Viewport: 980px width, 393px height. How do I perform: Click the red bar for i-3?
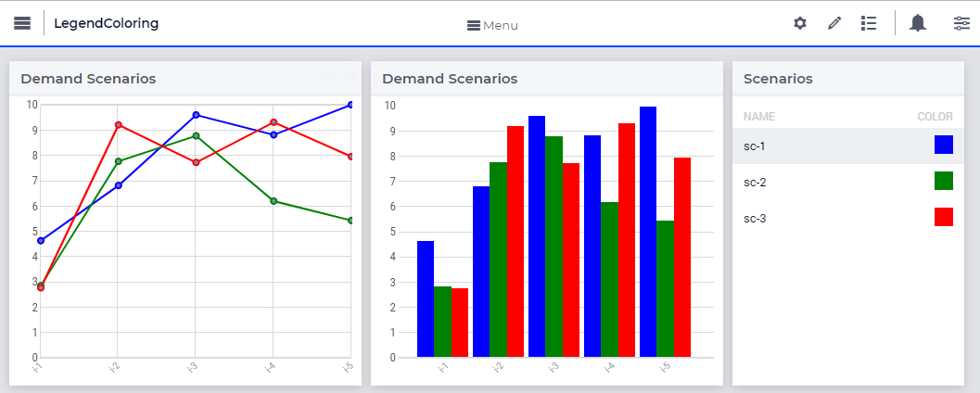click(x=570, y=260)
